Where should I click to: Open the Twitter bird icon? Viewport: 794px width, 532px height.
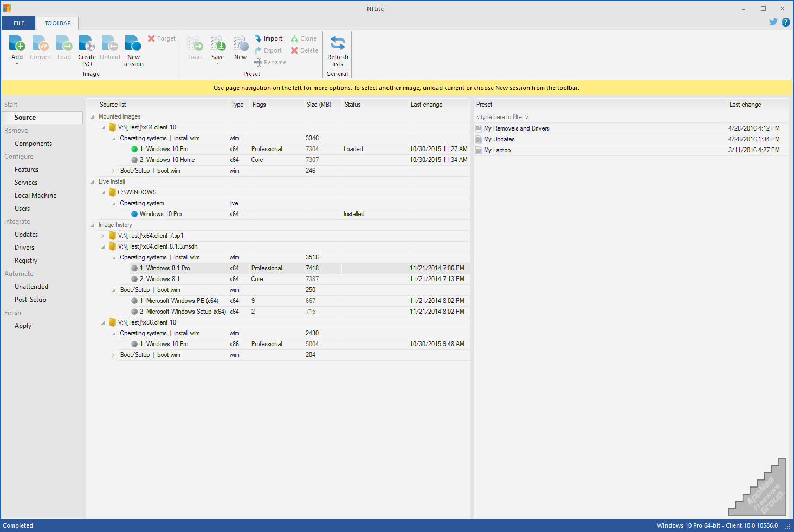pyautogui.click(x=773, y=22)
